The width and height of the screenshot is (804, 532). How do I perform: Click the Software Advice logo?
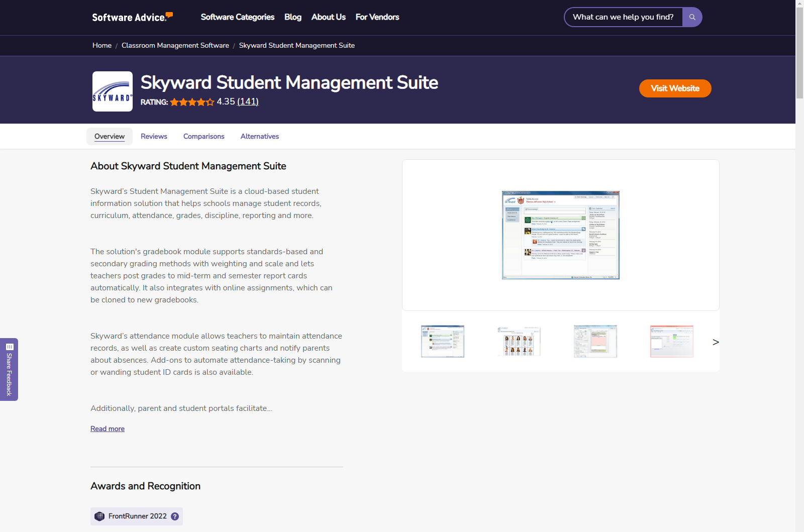click(x=132, y=17)
